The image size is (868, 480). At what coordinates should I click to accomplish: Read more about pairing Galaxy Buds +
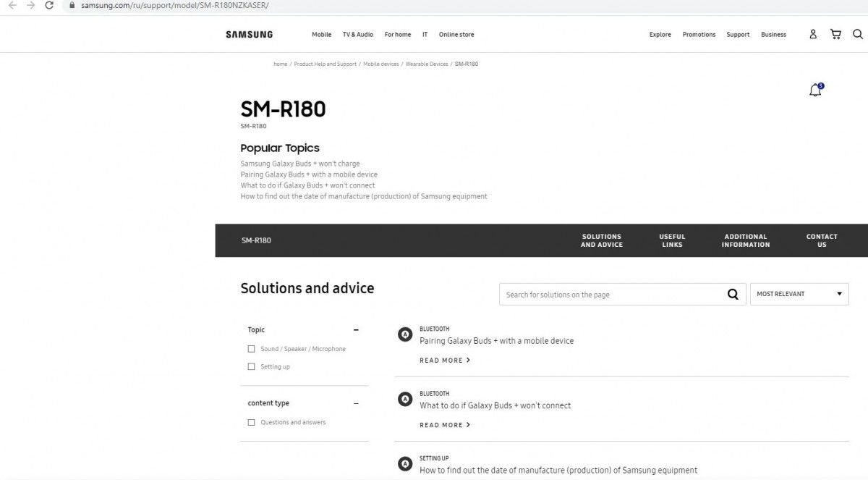(x=445, y=360)
